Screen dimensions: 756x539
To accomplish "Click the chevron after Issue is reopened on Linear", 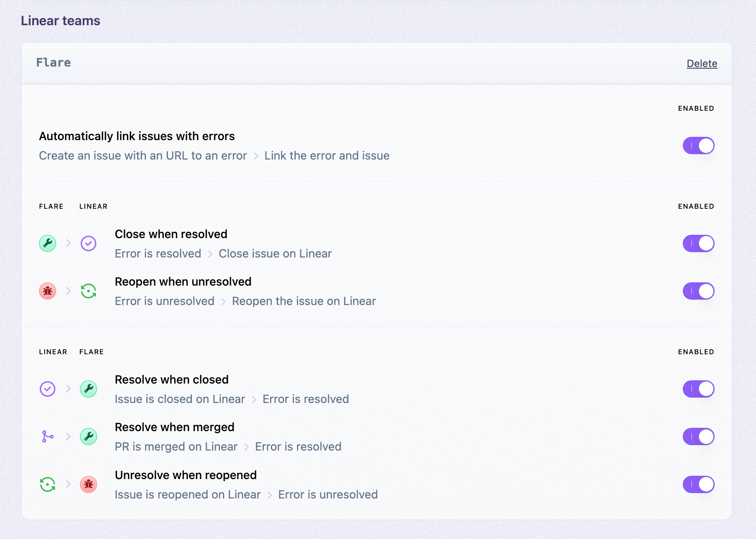I will pos(270,494).
